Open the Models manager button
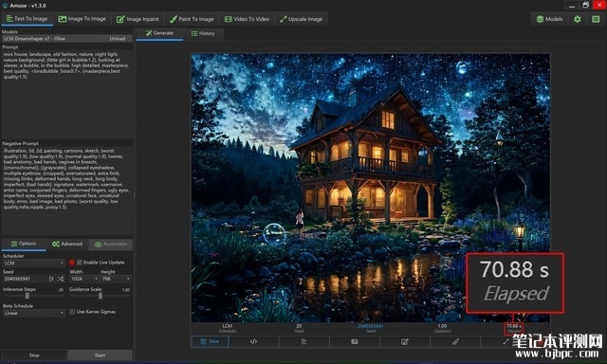Image resolution: width=607 pixels, height=364 pixels. pyautogui.click(x=549, y=19)
